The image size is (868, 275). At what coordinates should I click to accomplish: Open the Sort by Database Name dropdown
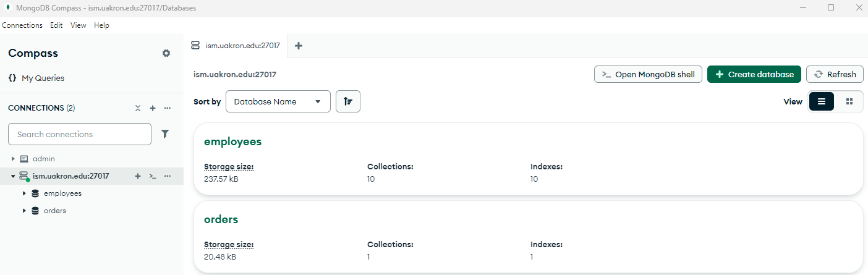click(x=278, y=101)
